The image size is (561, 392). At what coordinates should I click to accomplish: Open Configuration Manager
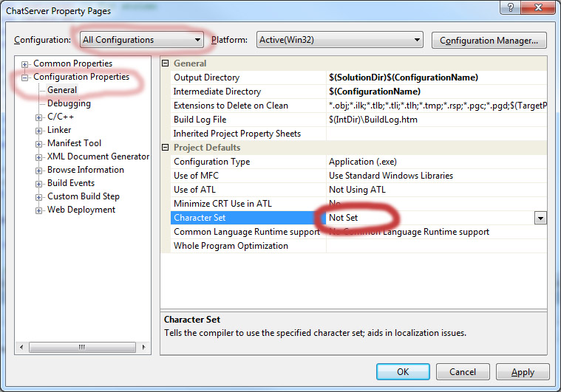(489, 40)
